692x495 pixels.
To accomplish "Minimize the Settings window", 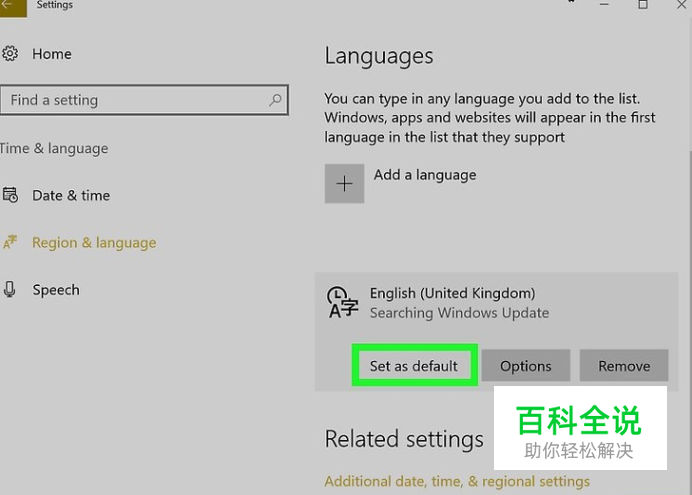I will point(604,4).
